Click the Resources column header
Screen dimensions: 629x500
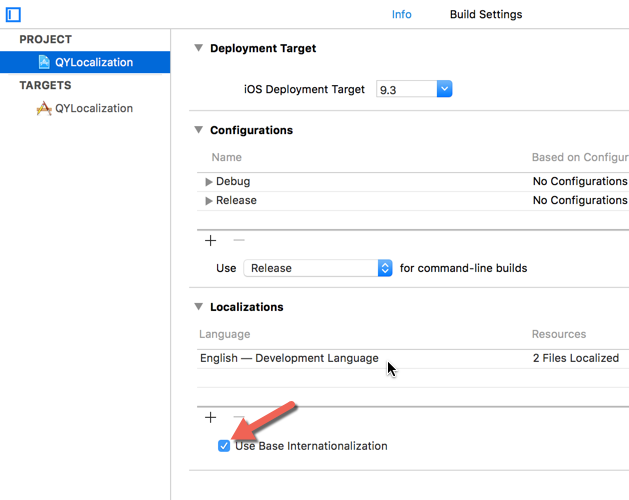[x=559, y=334]
